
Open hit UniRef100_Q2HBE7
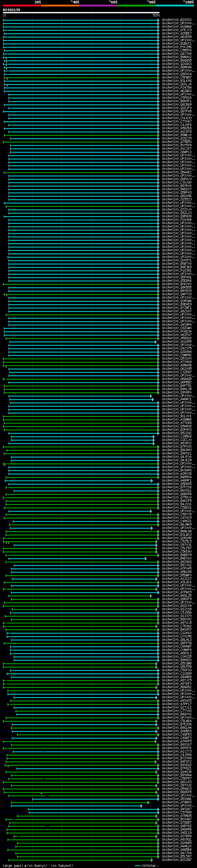(x=177, y=33)
